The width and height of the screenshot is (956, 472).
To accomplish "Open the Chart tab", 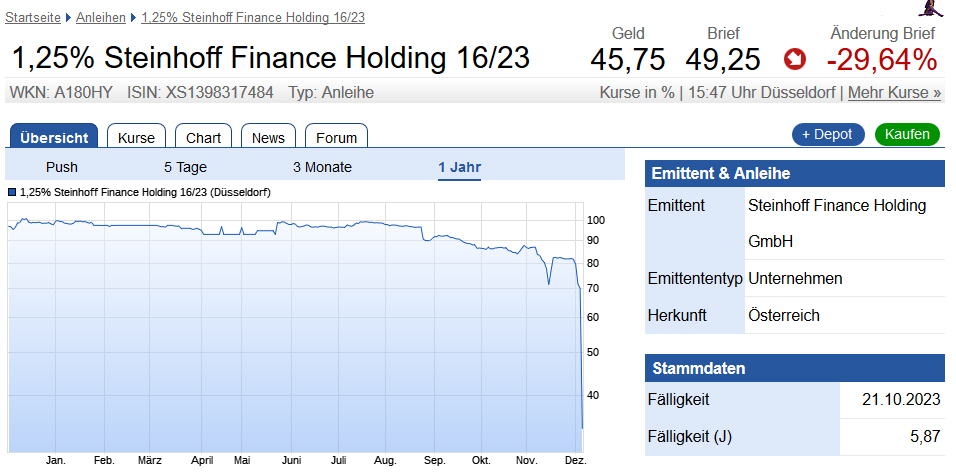I will pyautogui.click(x=204, y=137).
